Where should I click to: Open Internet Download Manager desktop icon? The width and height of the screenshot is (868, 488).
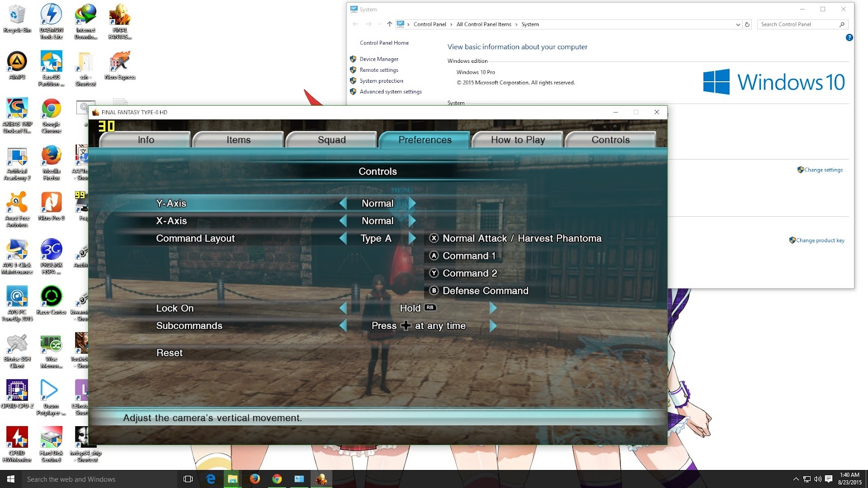(x=85, y=22)
